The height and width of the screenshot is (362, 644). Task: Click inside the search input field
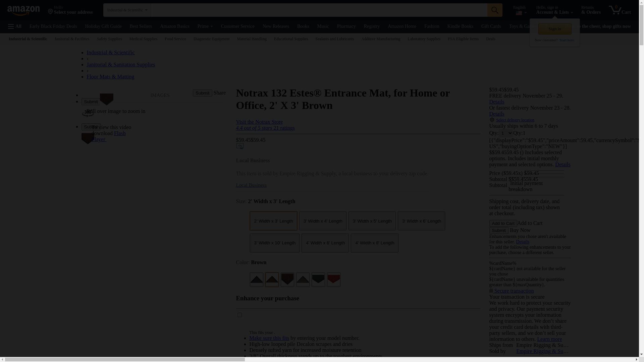tap(319, 10)
